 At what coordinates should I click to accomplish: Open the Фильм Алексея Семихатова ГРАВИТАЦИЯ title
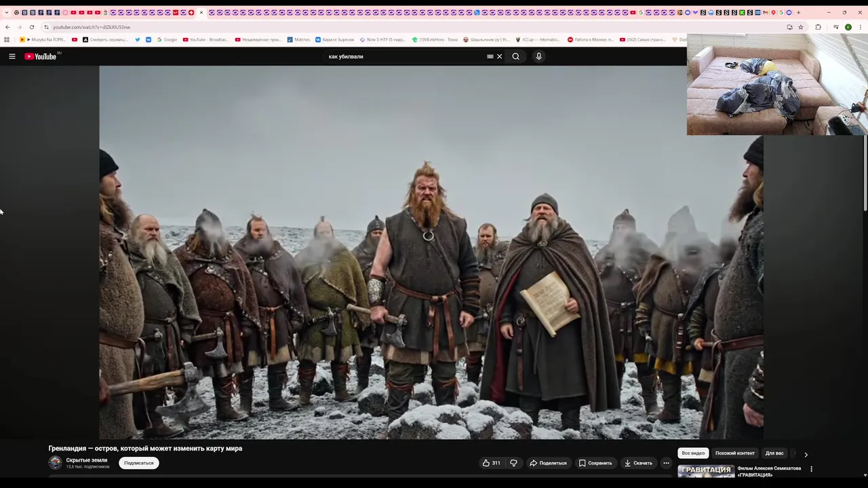pos(769,471)
